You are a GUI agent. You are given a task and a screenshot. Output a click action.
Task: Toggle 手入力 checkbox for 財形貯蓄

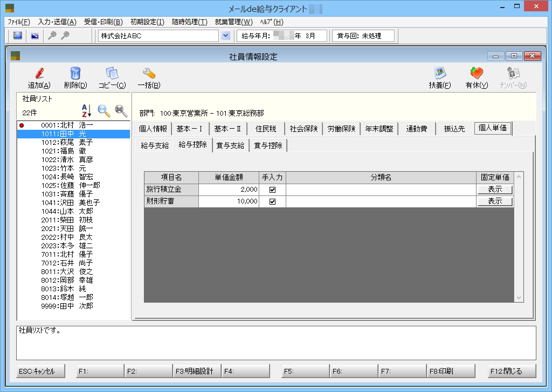pyautogui.click(x=272, y=202)
